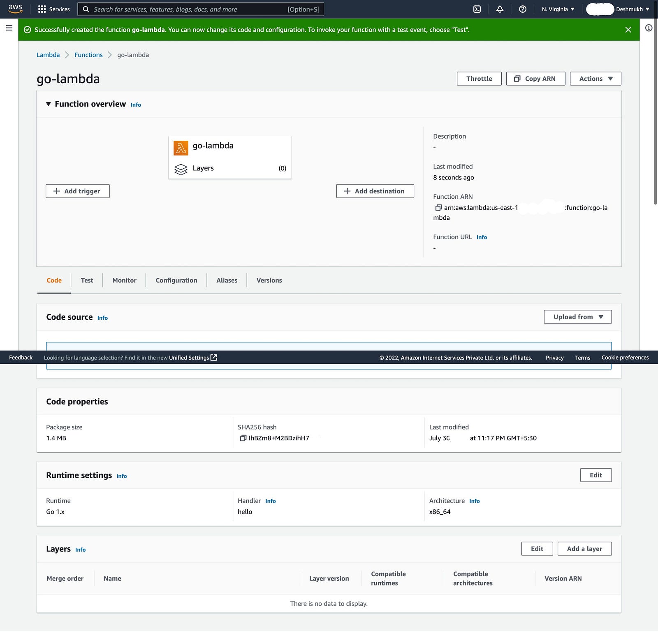Open the Upload from dropdown
658x644 pixels.
pyautogui.click(x=577, y=317)
